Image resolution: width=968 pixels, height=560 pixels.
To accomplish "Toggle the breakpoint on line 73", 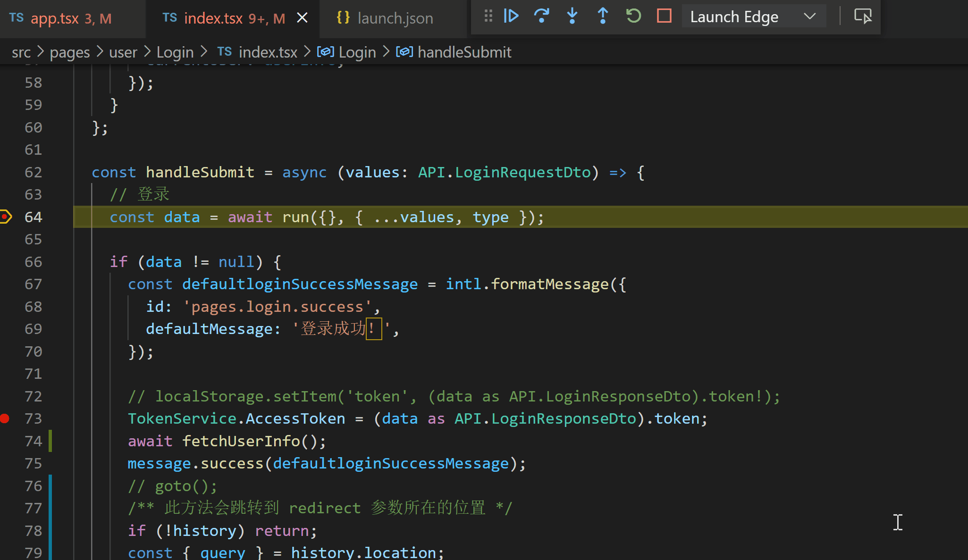I will [x=5, y=418].
